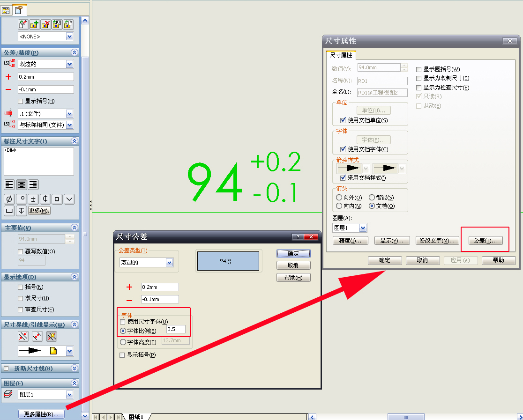This screenshot has height=420, width=523.
Task: Select the diameter symbol icon
Action: coord(9,199)
